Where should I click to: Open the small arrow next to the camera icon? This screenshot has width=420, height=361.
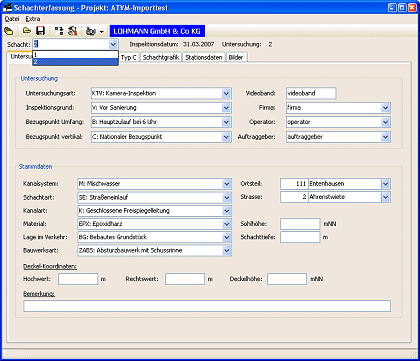point(102,32)
